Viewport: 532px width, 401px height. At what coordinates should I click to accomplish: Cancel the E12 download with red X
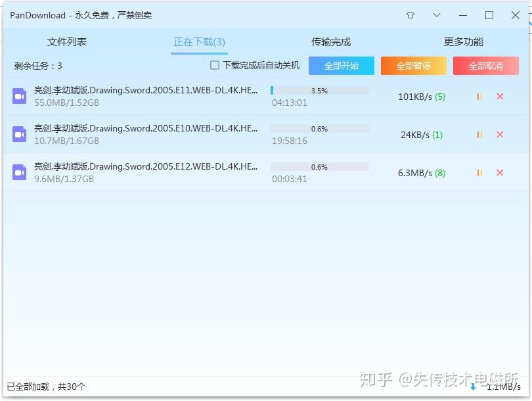tap(500, 172)
